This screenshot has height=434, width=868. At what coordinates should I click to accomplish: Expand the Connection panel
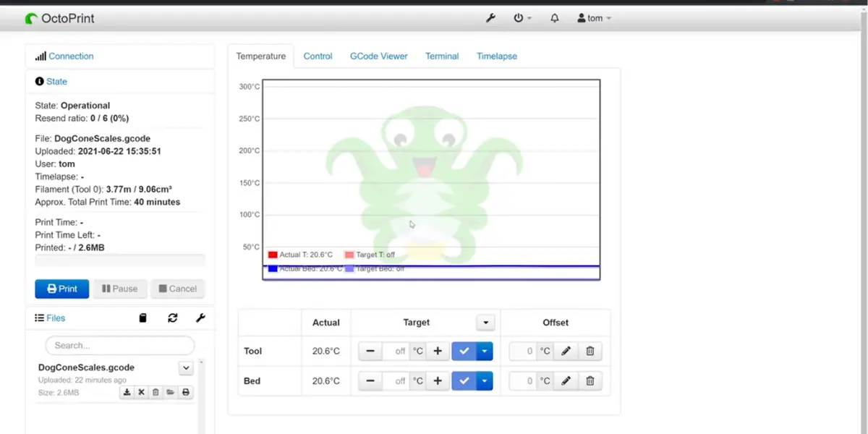point(71,56)
